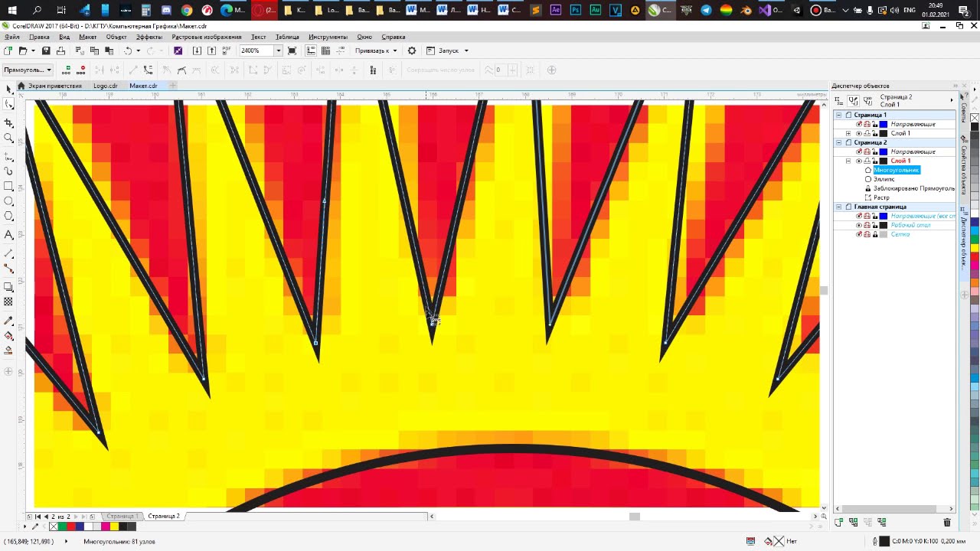Viewport: 980px width, 551px height.
Task: Open the zoom level dropdown
Action: [278, 51]
